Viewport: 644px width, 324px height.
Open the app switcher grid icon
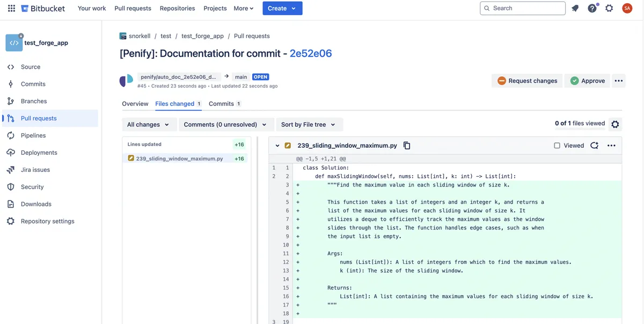[x=11, y=9]
